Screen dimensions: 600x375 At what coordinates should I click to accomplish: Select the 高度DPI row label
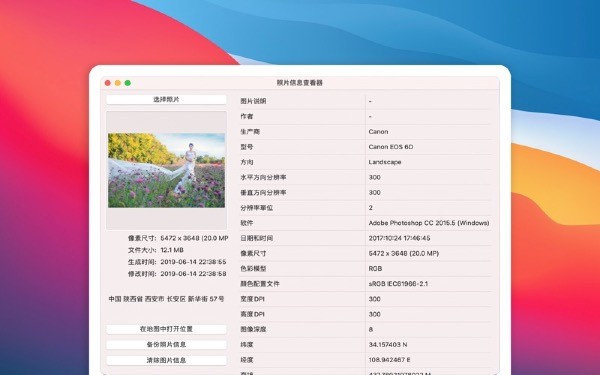pos(252,315)
